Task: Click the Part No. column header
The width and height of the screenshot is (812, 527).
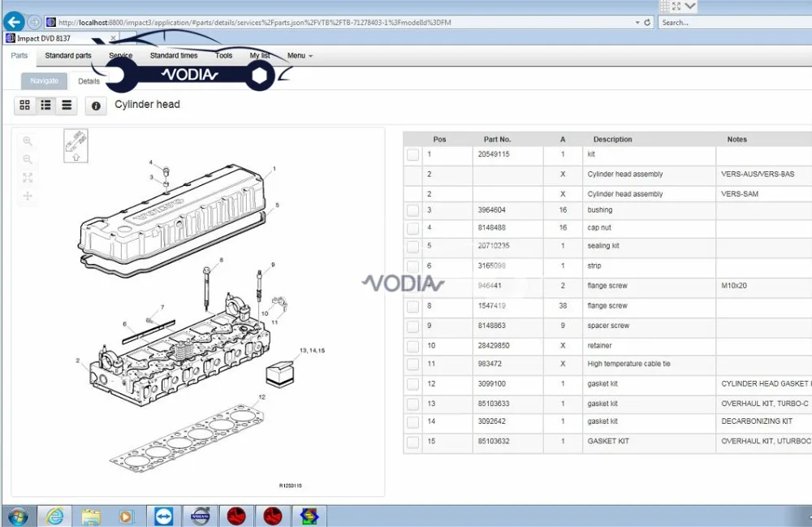Action: click(497, 139)
